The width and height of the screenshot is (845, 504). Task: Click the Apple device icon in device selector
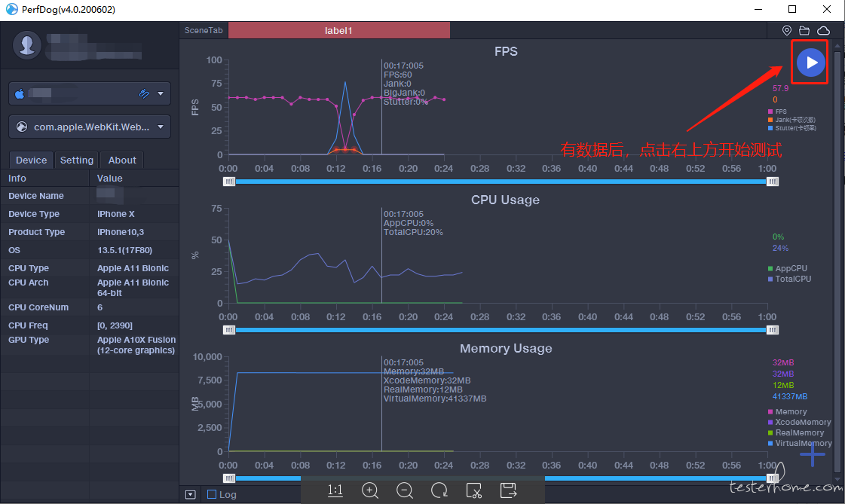20,93
